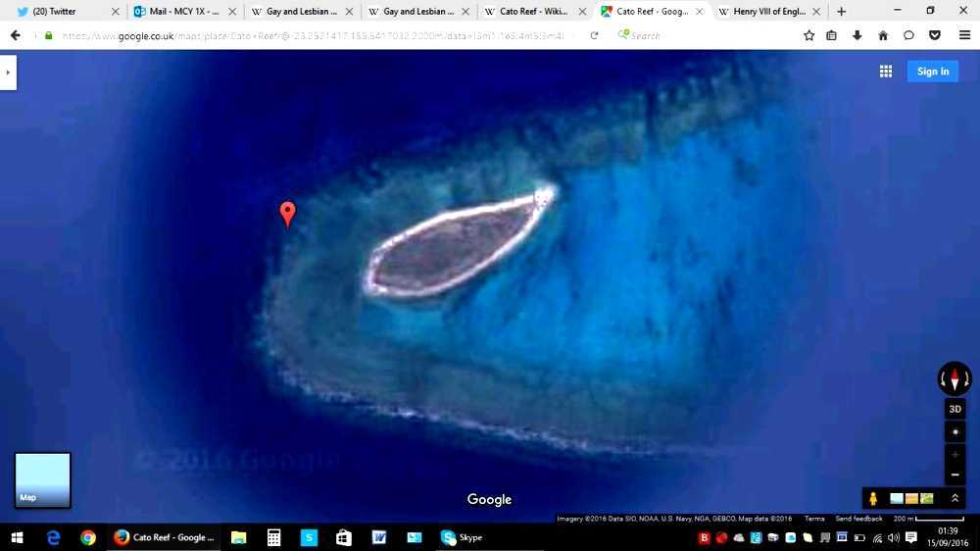The image size is (980, 551).
Task: Zoom in with the plus button
Action: coord(955,455)
